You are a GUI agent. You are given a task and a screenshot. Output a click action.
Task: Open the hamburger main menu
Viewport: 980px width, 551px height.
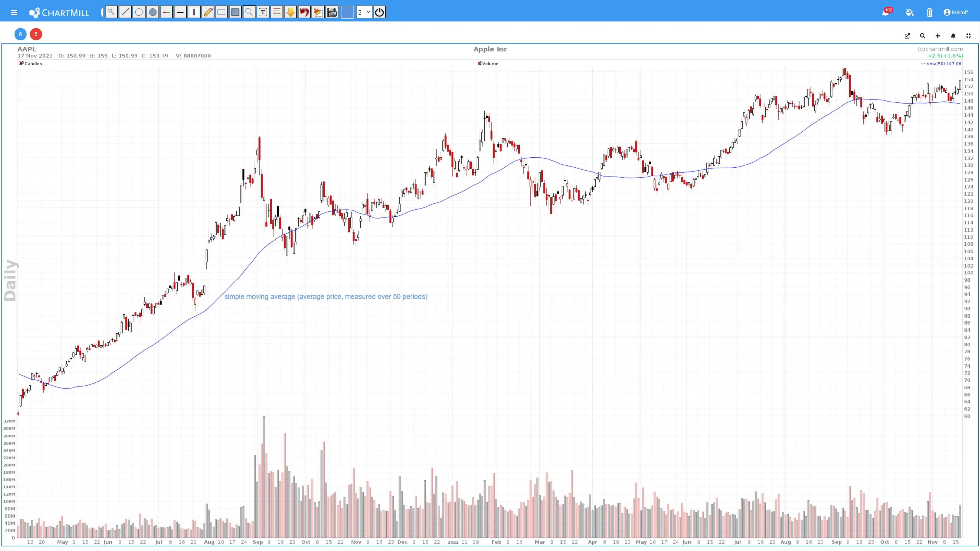coord(14,12)
